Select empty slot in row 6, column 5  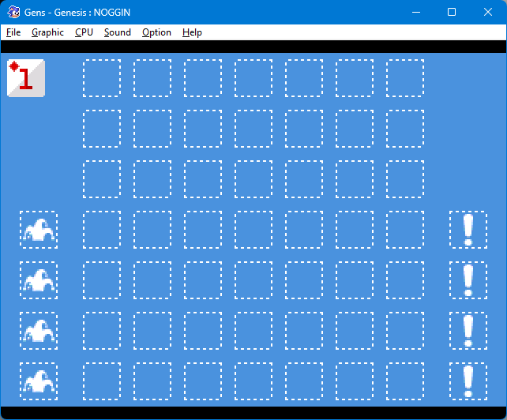tap(304, 331)
